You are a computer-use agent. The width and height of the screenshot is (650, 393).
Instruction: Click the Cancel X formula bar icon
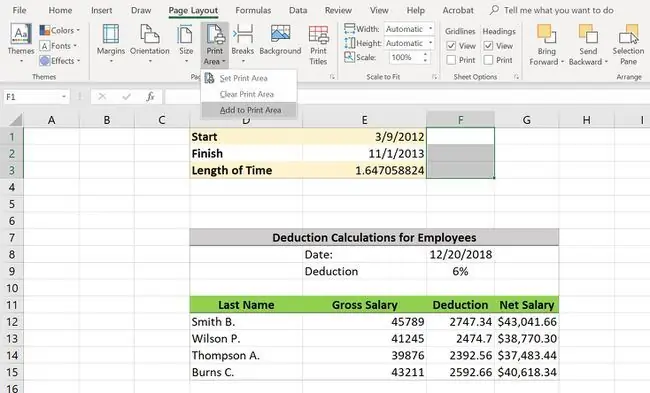[x=102, y=97]
